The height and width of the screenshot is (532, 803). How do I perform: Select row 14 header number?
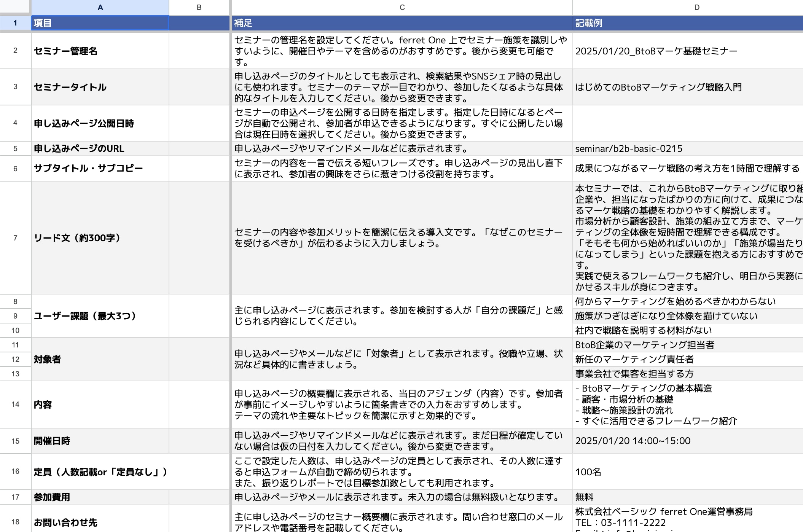15,404
